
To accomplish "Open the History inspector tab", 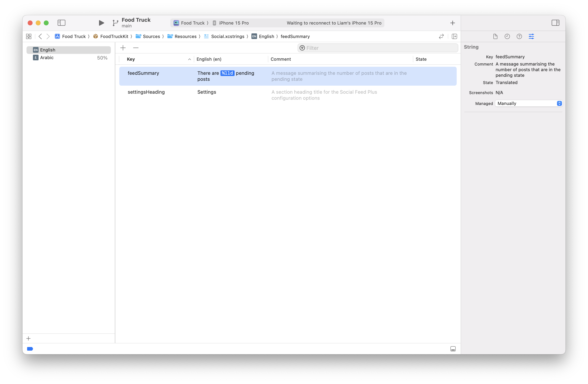I will tap(507, 37).
